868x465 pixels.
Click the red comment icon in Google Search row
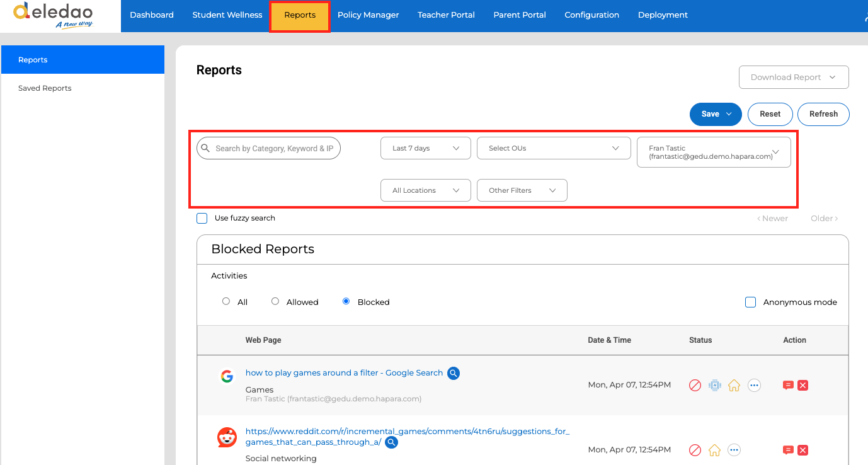tap(788, 386)
